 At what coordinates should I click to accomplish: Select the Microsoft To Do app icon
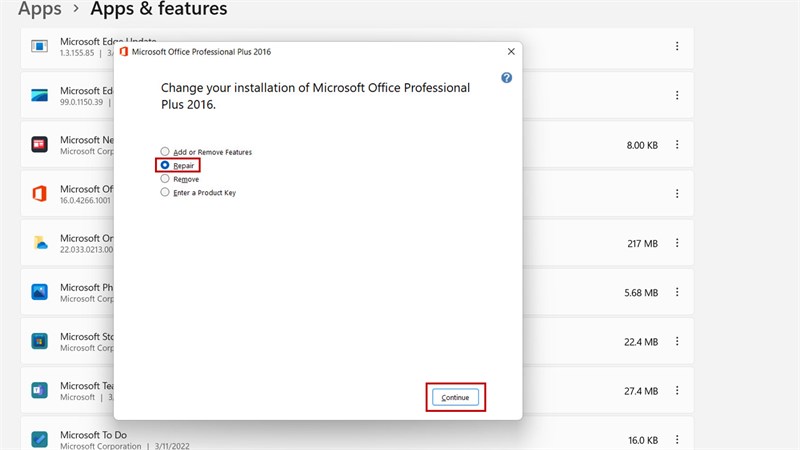coord(40,439)
